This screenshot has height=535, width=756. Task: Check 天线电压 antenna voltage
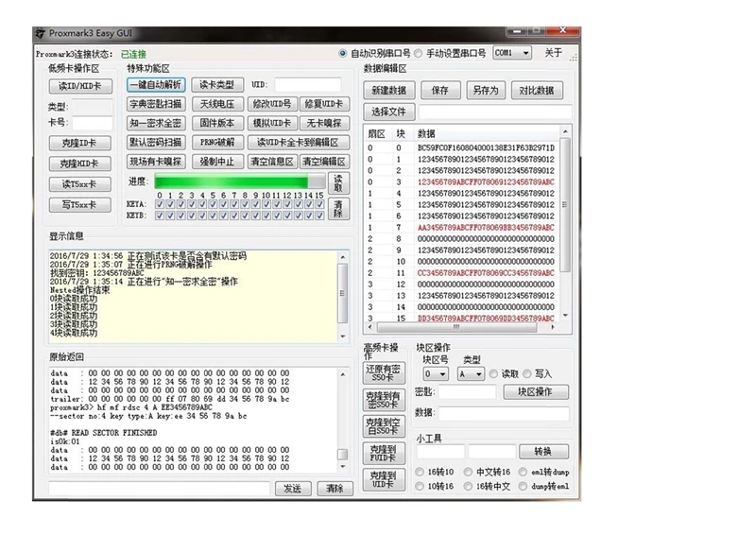coord(217,104)
